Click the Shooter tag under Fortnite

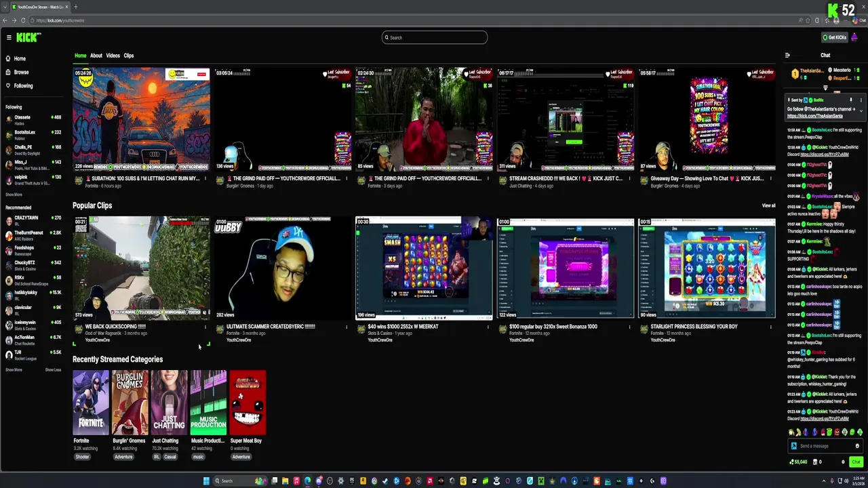[x=82, y=457]
